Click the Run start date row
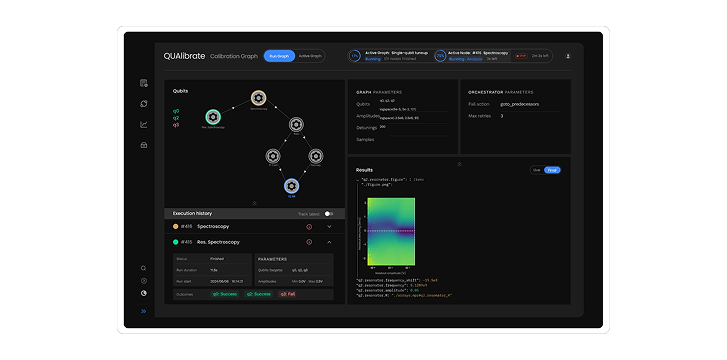Viewport: 727px width, 360px height. click(x=212, y=282)
